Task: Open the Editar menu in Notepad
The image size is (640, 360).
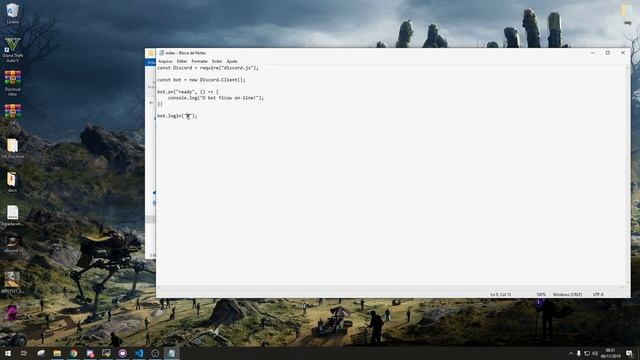Action: pyautogui.click(x=182, y=61)
